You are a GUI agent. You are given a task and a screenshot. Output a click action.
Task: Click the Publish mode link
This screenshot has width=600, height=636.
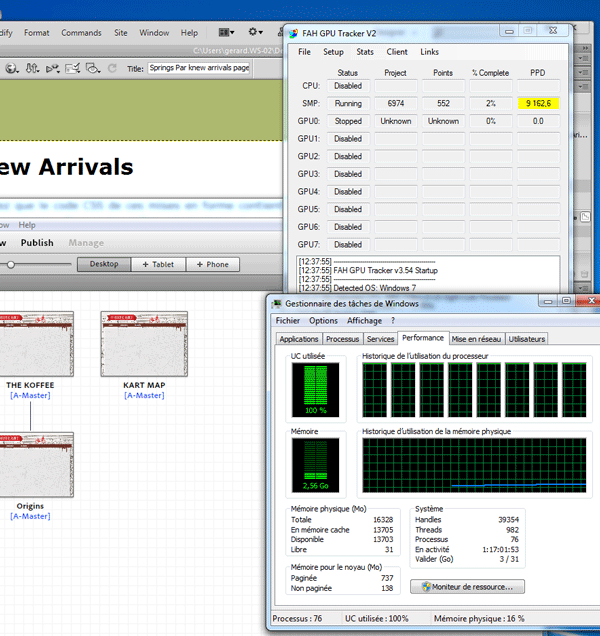click(37, 242)
